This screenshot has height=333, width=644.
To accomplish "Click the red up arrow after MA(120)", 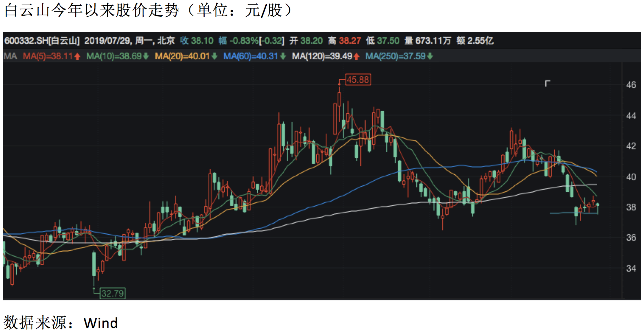I will [x=356, y=56].
